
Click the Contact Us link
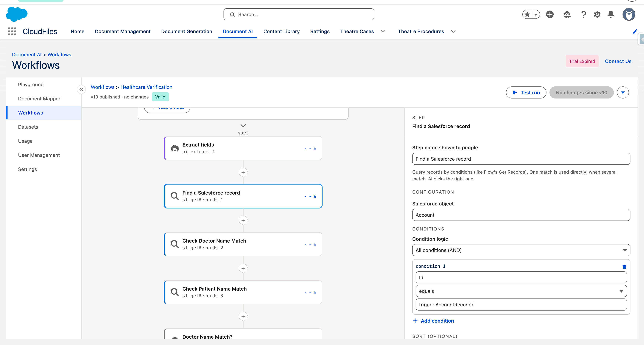pyautogui.click(x=618, y=61)
